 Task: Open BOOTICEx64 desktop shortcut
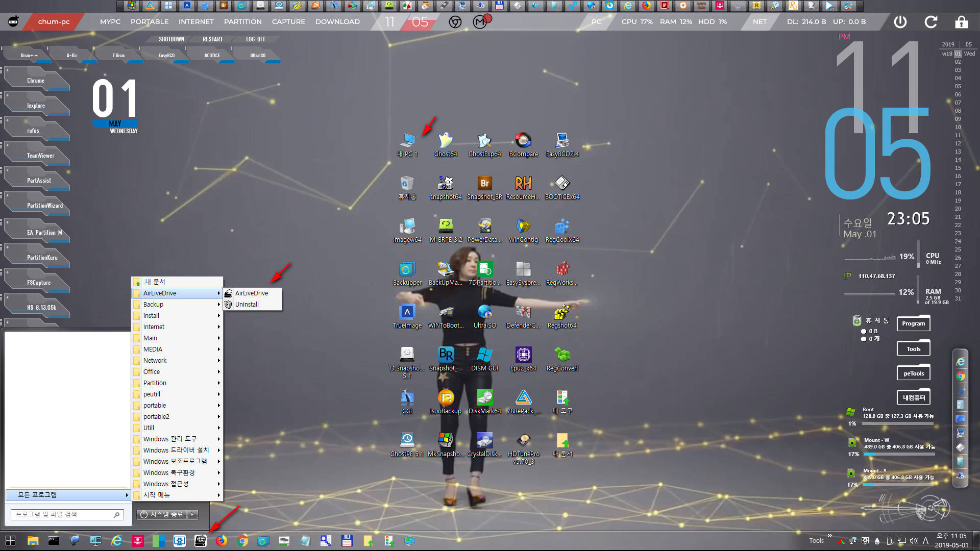(x=562, y=187)
